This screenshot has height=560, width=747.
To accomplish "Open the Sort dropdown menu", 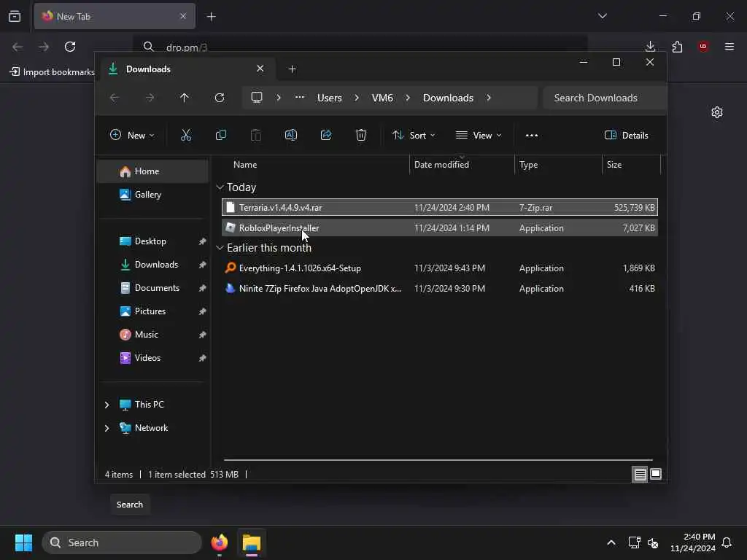I will tap(413, 135).
